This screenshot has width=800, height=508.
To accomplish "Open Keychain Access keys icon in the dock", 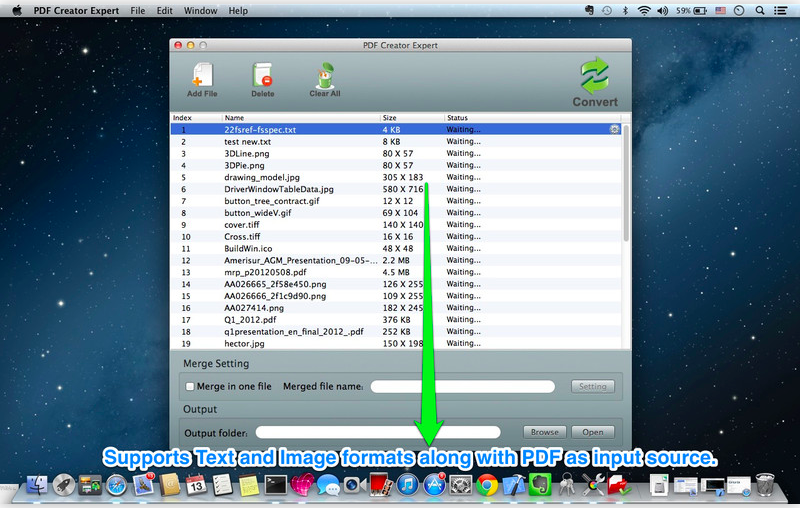I will (566, 485).
